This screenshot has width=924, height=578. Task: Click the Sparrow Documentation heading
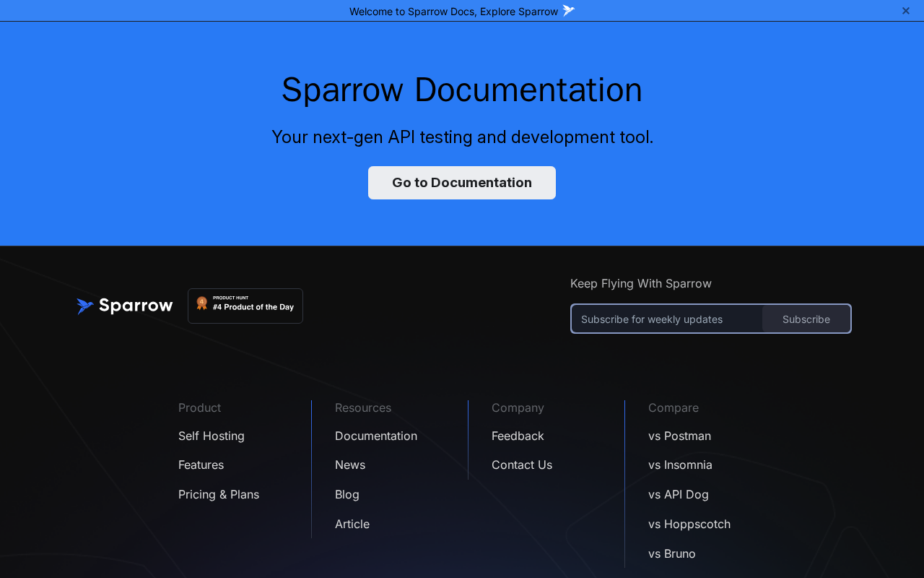click(x=462, y=90)
